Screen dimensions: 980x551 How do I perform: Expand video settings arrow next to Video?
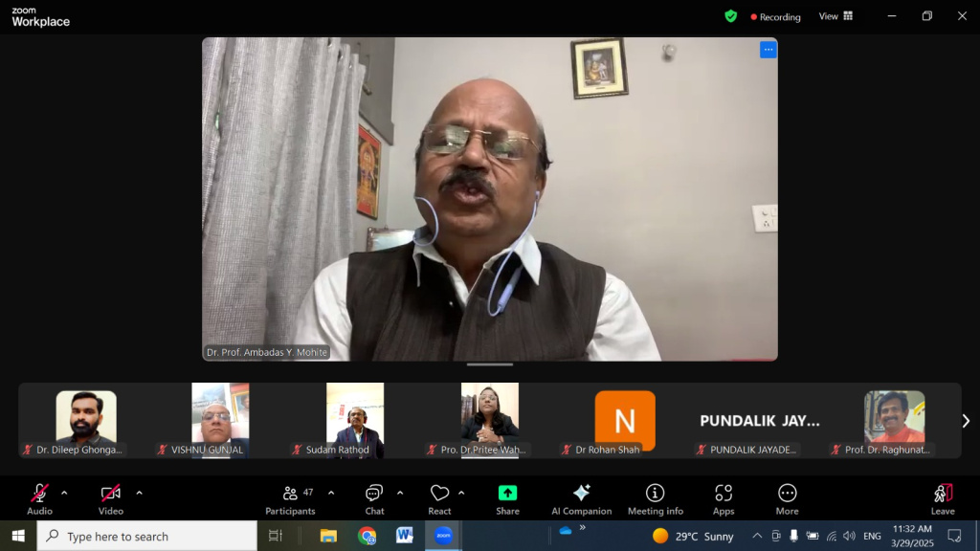click(x=139, y=493)
